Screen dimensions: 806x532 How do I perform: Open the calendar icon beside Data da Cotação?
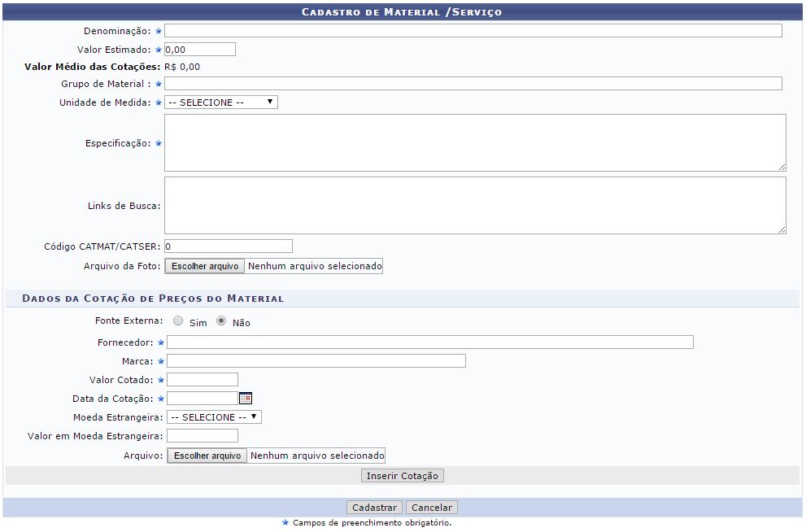(246, 399)
